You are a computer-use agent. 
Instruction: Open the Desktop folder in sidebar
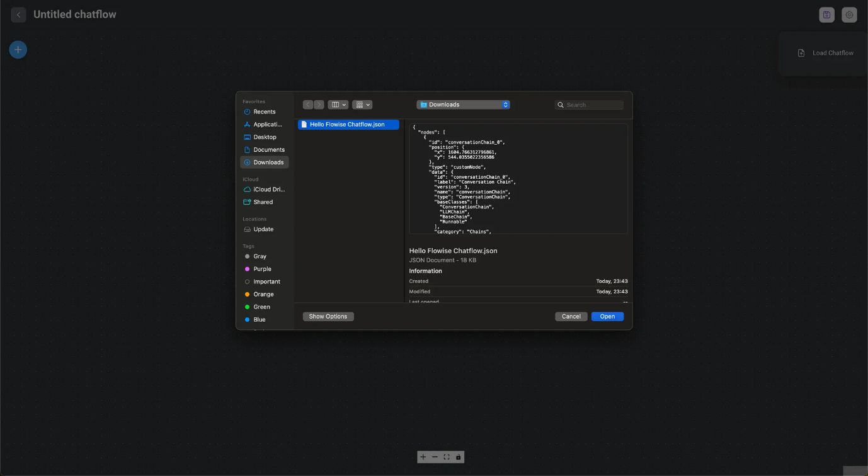pos(265,137)
